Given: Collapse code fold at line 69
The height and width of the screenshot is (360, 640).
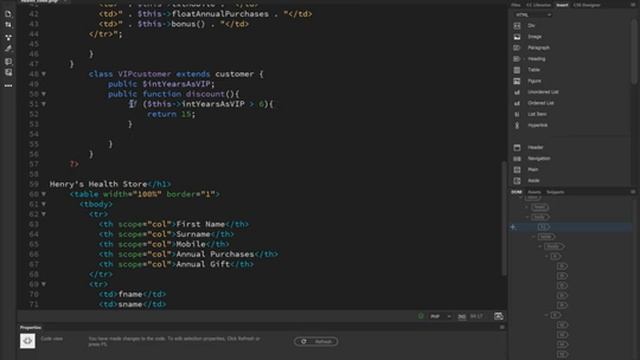Looking at the screenshot, I should 44,284.
